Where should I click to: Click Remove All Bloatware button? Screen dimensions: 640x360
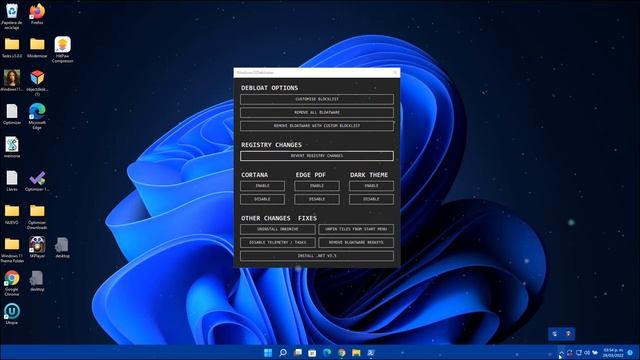[317, 112]
